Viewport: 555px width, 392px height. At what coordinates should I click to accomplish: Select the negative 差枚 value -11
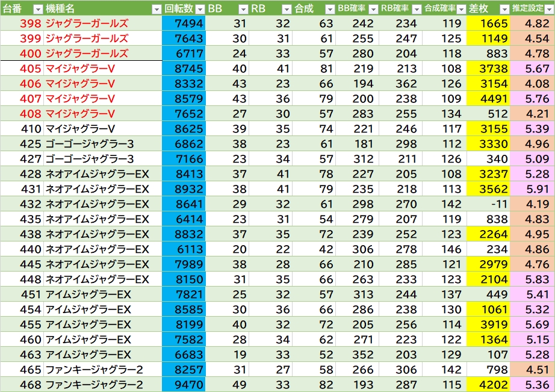(488, 204)
